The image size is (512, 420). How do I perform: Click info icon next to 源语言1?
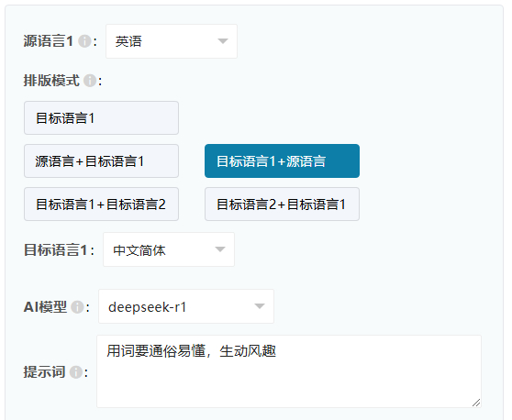(85, 41)
